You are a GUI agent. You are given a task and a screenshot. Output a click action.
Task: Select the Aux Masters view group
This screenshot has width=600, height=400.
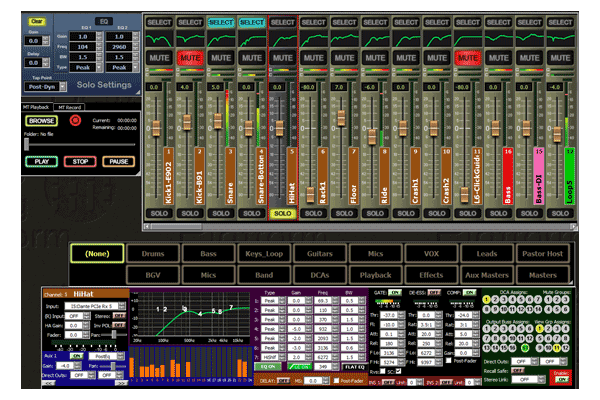tap(487, 275)
